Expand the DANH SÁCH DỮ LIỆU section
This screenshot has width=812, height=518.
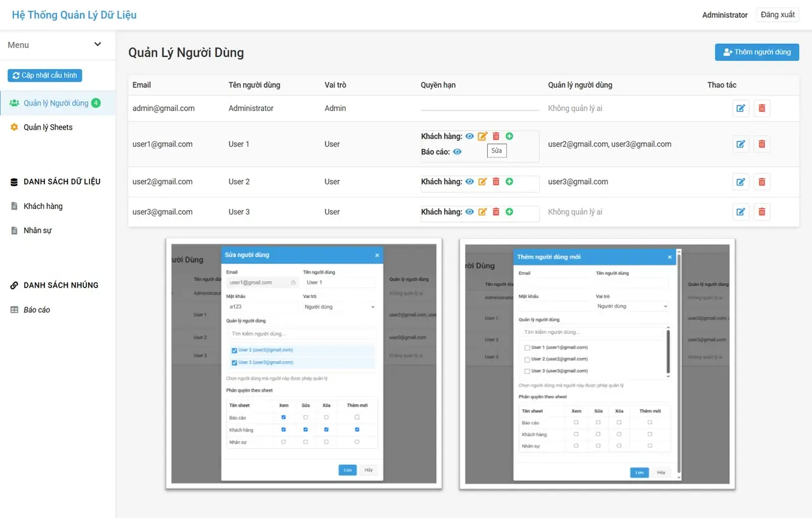[x=62, y=182]
